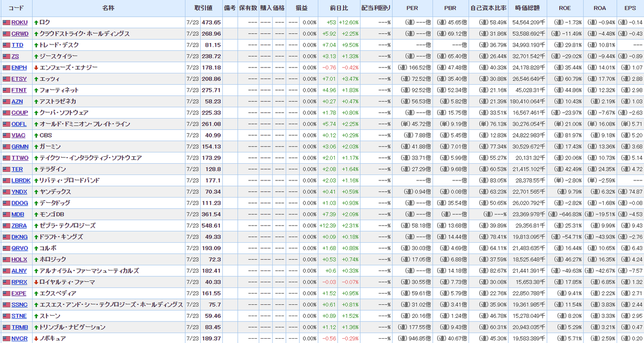Image resolution: width=644 pixels, height=343 pixels.
Task: Click the US flag icon beside ODFL
Action: tap(6, 124)
